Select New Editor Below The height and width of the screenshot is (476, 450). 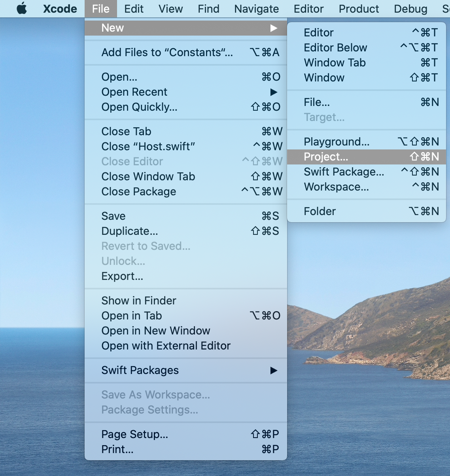tap(367, 48)
